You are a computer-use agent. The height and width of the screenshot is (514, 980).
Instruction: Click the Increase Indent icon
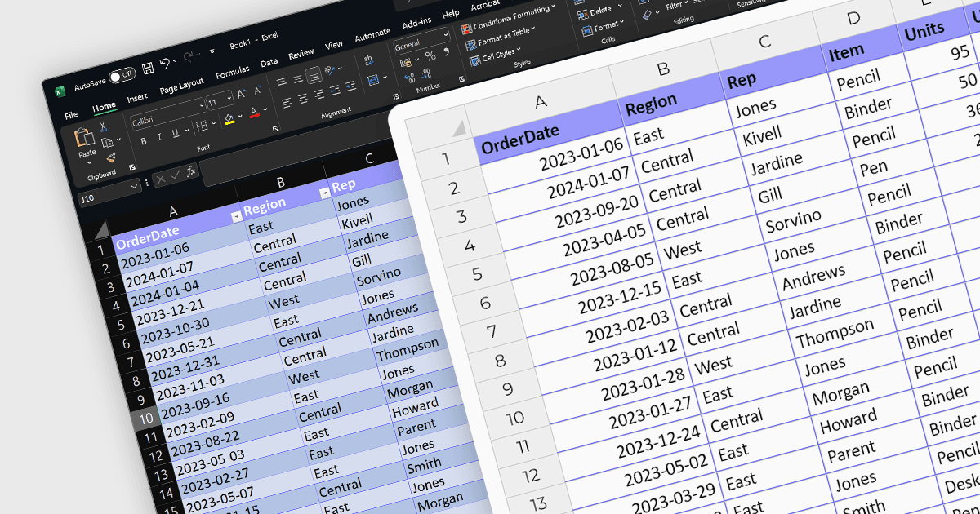point(351,86)
